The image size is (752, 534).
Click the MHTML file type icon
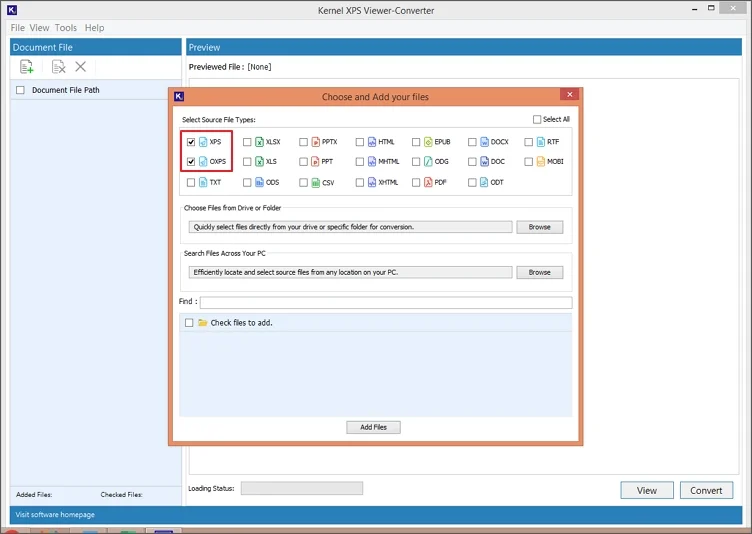pos(372,162)
